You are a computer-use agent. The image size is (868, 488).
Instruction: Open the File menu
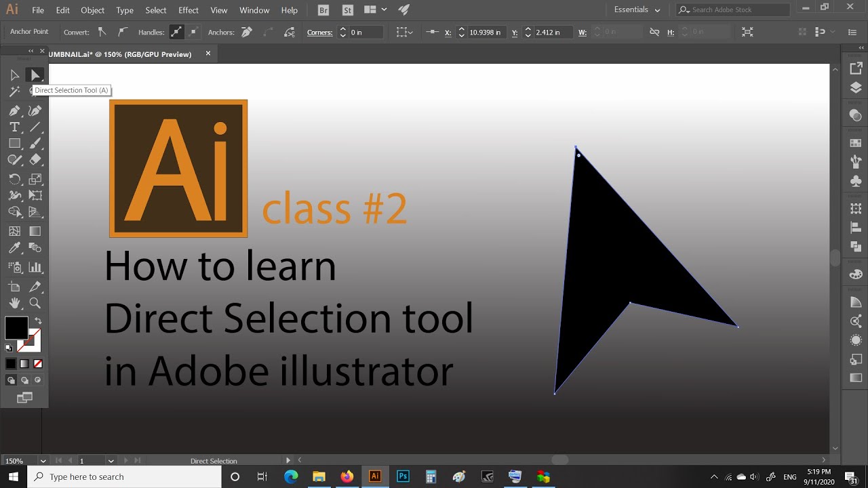pyautogui.click(x=38, y=10)
